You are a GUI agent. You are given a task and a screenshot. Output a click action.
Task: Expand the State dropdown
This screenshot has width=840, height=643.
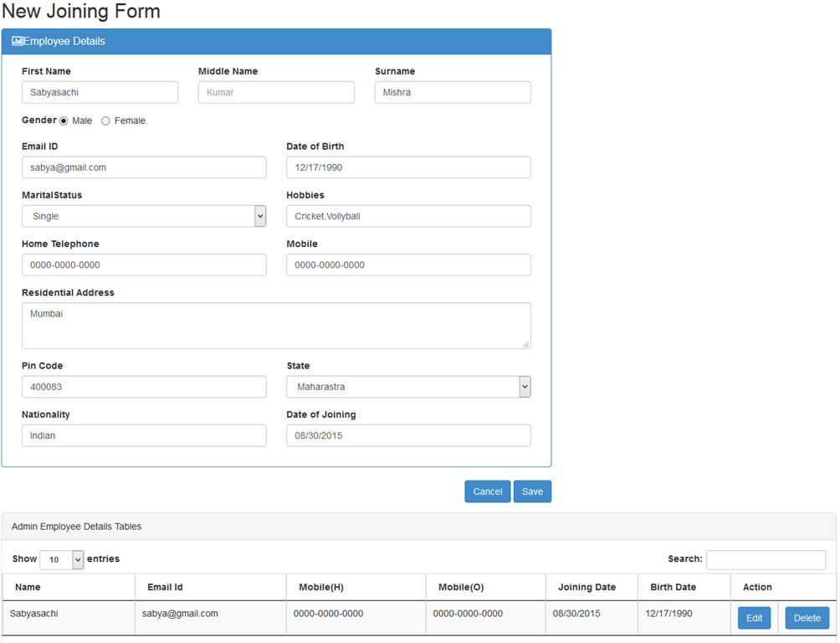[408, 387]
